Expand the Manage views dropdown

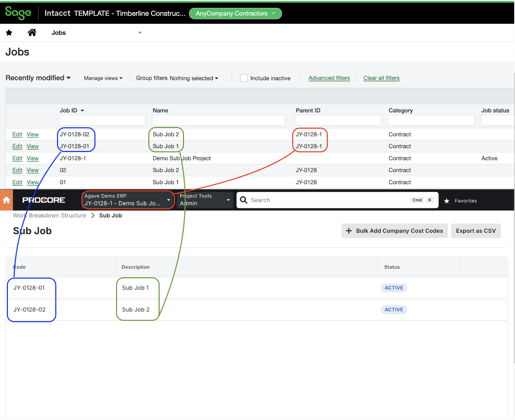coord(103,78)
